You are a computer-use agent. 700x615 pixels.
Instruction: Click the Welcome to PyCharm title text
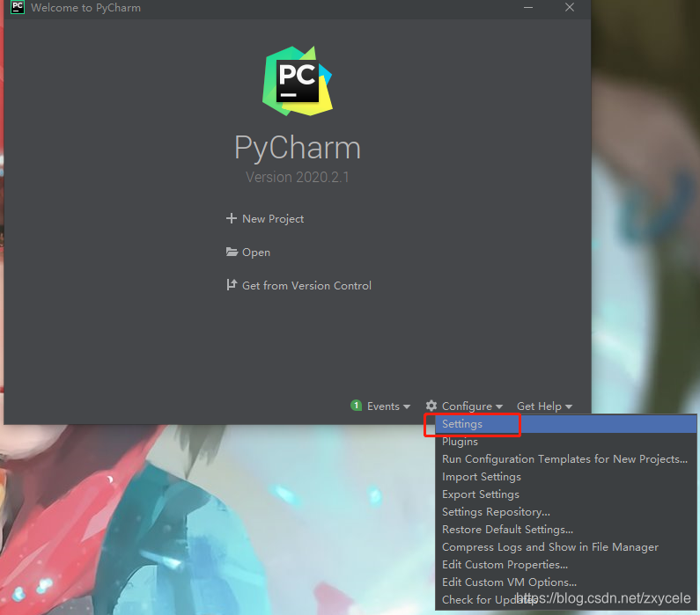click(x=85, y=8)
